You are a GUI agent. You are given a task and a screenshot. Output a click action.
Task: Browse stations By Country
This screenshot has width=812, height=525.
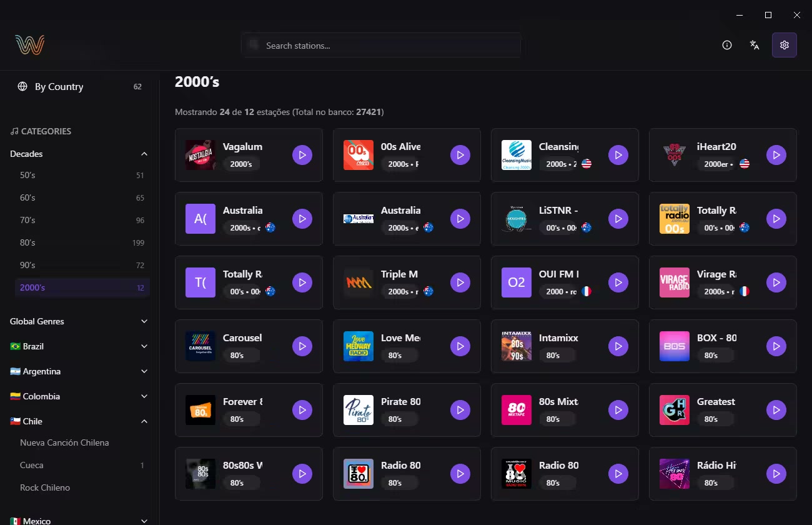tap(59, 87)
